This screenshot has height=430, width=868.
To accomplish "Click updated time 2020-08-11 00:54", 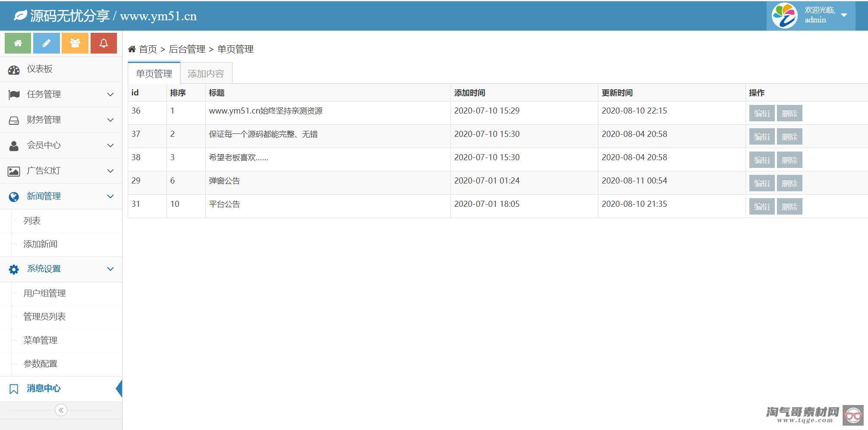I will pos(634,180).
